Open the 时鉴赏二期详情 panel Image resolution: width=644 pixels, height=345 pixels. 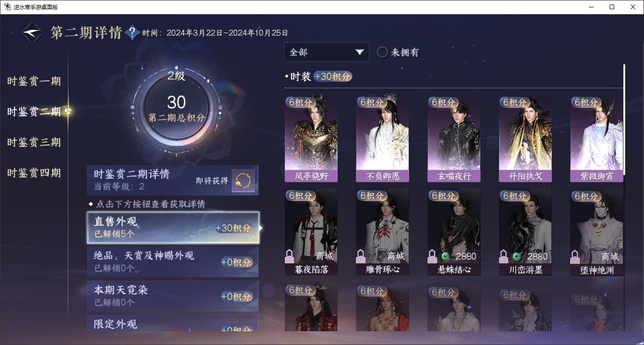173,180
